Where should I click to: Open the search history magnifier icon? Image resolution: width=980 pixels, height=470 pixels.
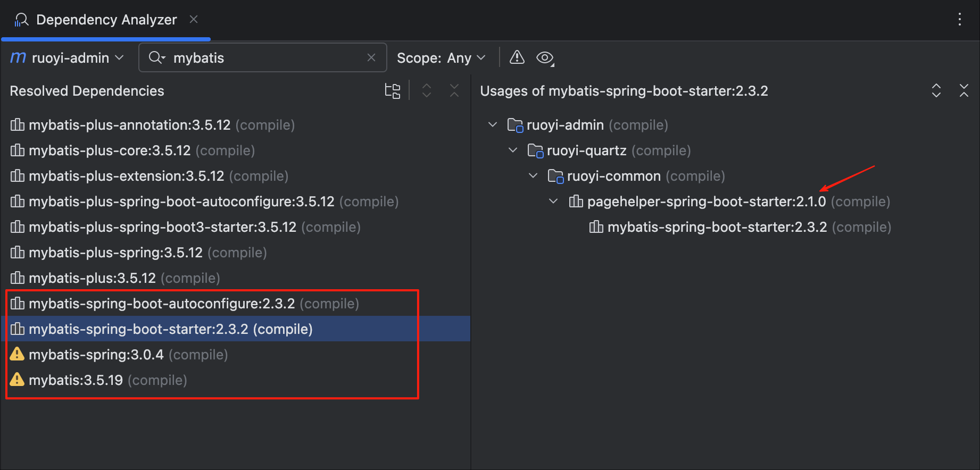tap(156, 57)
